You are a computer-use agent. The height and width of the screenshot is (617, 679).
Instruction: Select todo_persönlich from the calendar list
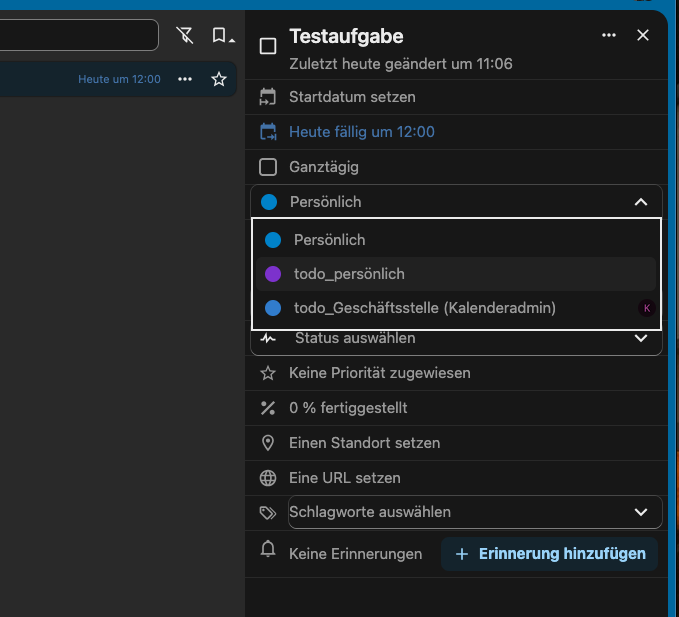(x=349, y=274)
